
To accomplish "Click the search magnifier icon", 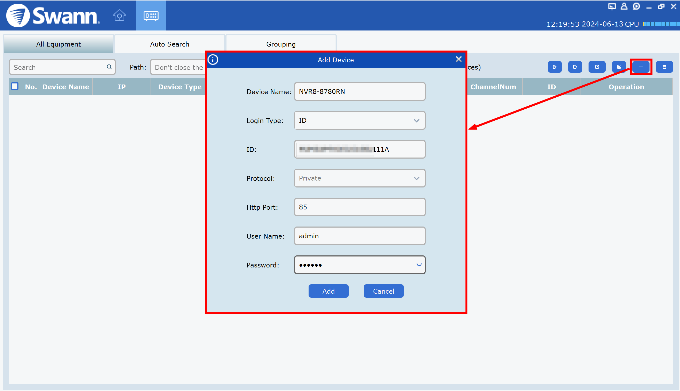I will click(109, 67).
